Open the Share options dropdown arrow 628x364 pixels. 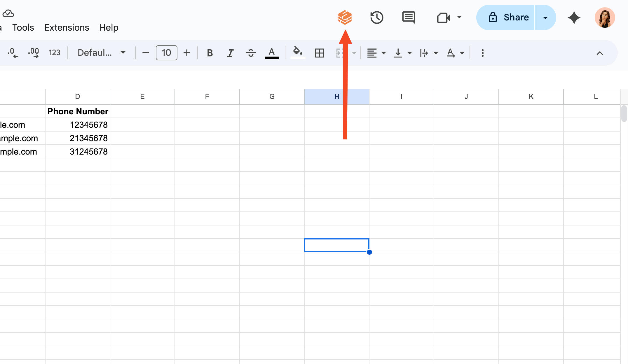(x=545, y=17)
